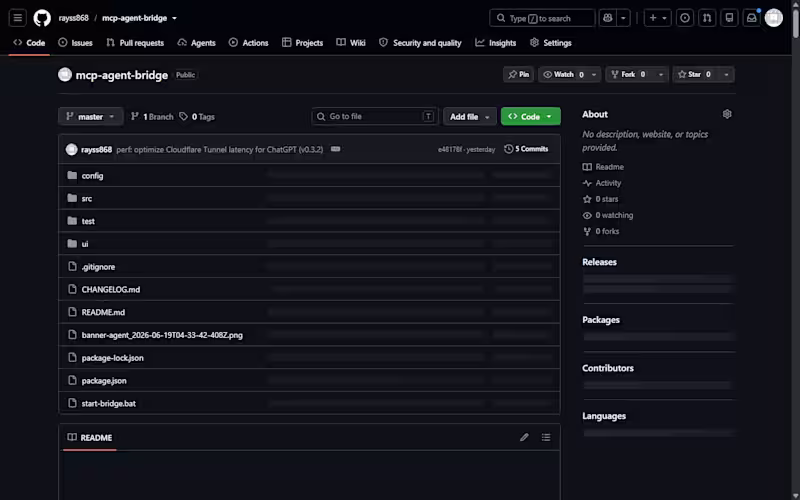Click the create new plus icon

[653, 18]
